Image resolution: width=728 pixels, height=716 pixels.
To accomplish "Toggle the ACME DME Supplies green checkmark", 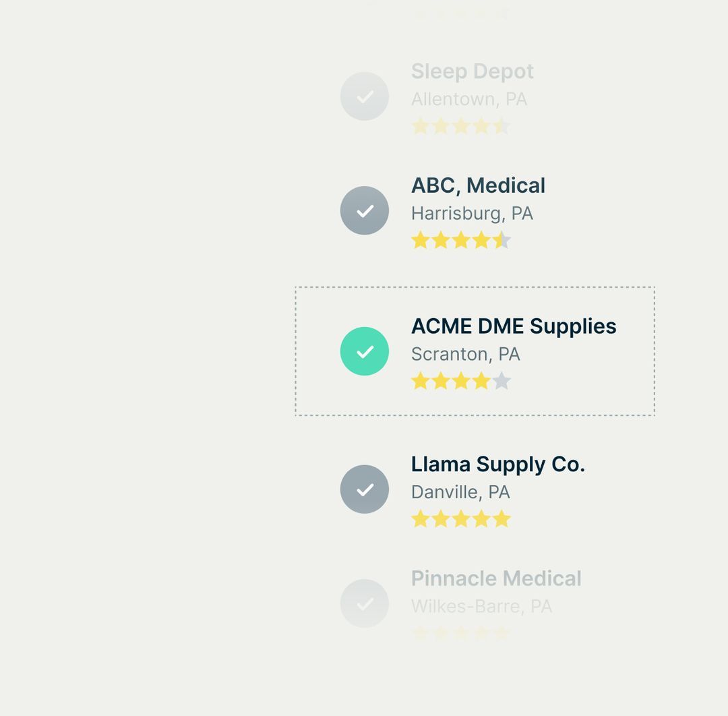I will point(365,351).
